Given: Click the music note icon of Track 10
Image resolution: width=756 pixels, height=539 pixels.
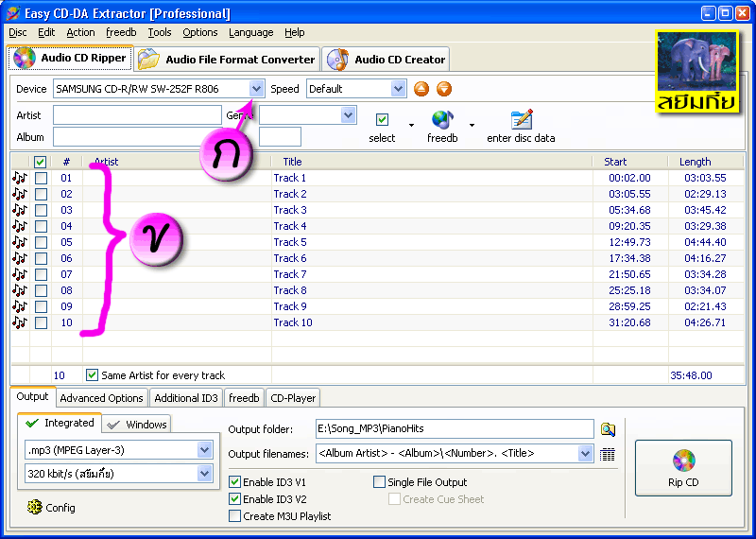Looking at the screenshot, I should click(x=20, y=322).
